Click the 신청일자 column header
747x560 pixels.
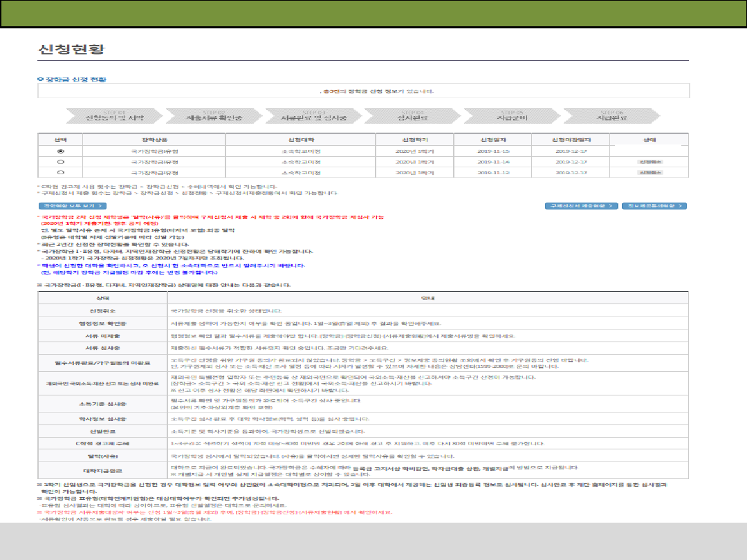492,139
